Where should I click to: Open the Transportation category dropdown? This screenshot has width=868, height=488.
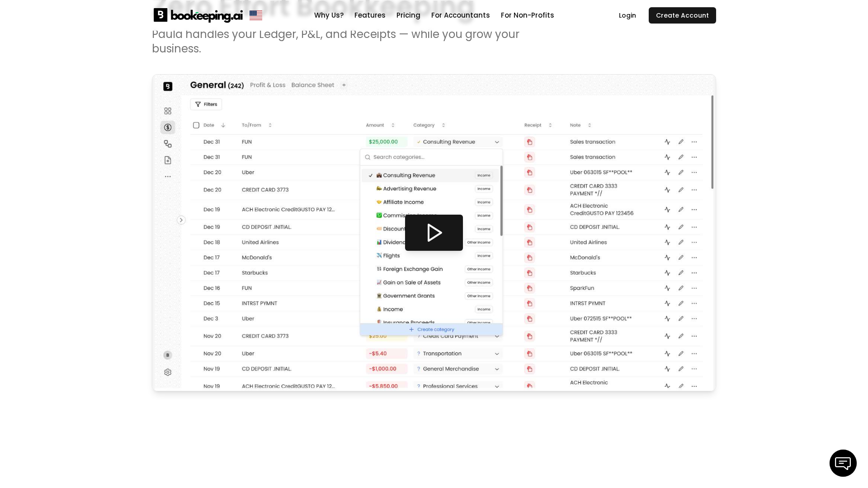click(x=496, y=354)
